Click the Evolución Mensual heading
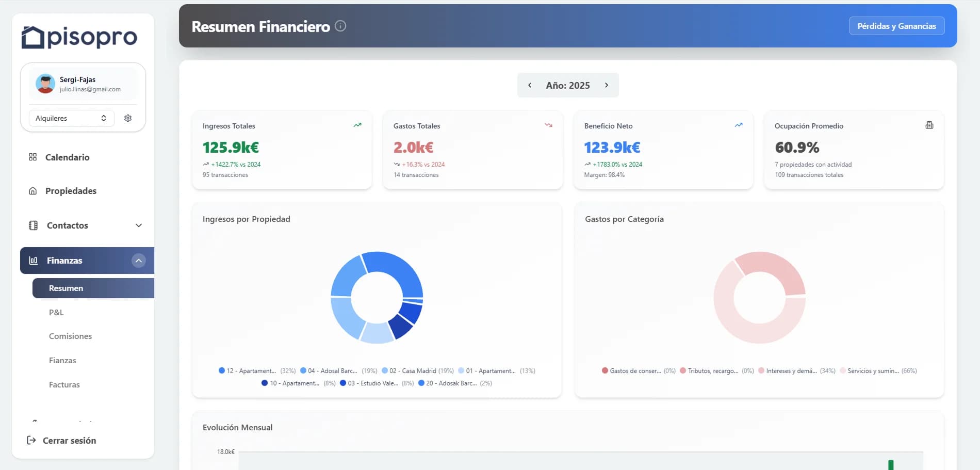This screenshot has height=470, width=980. coord(238,427)
